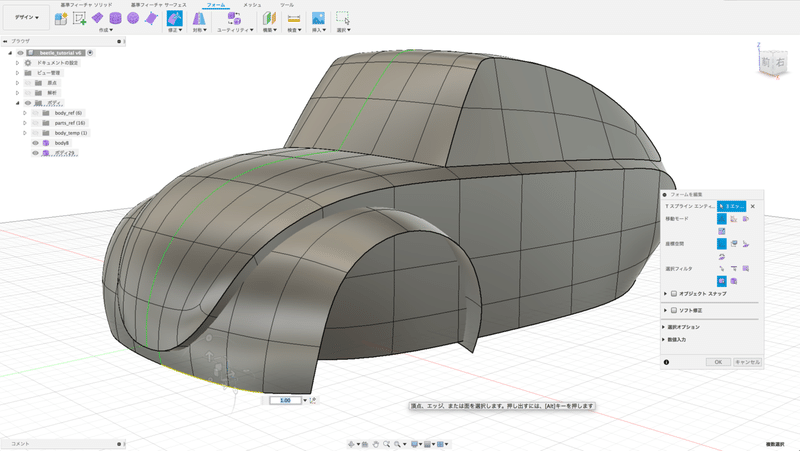Select the Sphere (Quadball) form tool

pyautogui.click(x=133, y=19)
